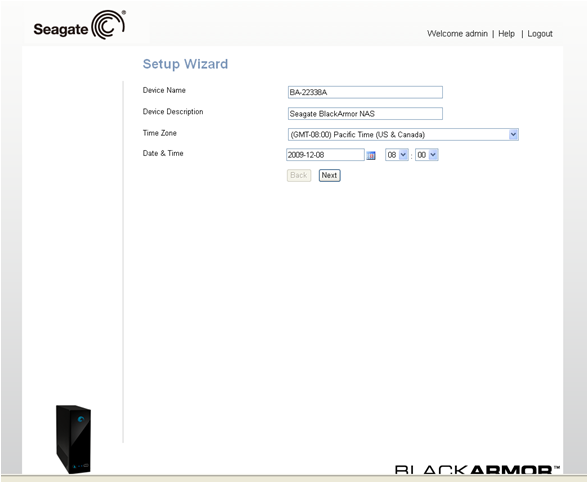Click the Date & Time label

(x=163, y=153)
